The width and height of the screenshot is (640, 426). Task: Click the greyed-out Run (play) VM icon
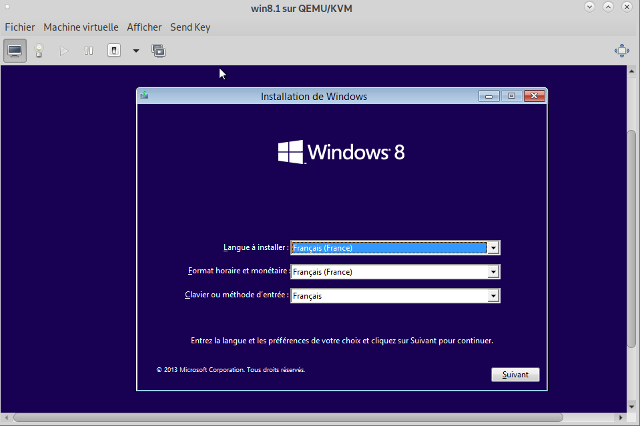click(64, 51)
